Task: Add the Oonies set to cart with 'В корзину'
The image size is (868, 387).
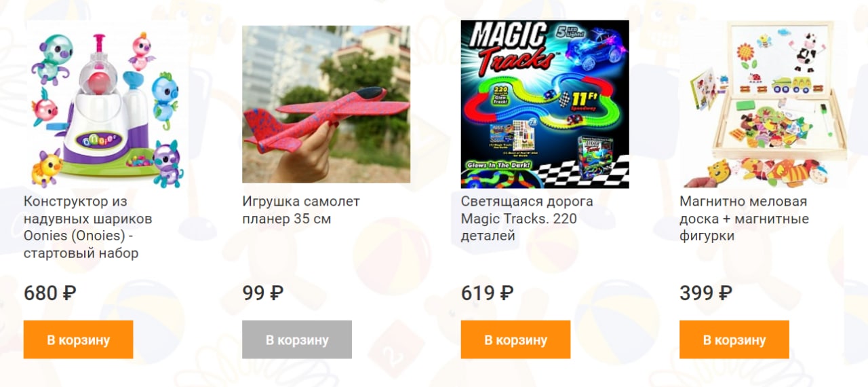Action: (x=79, y=339)
